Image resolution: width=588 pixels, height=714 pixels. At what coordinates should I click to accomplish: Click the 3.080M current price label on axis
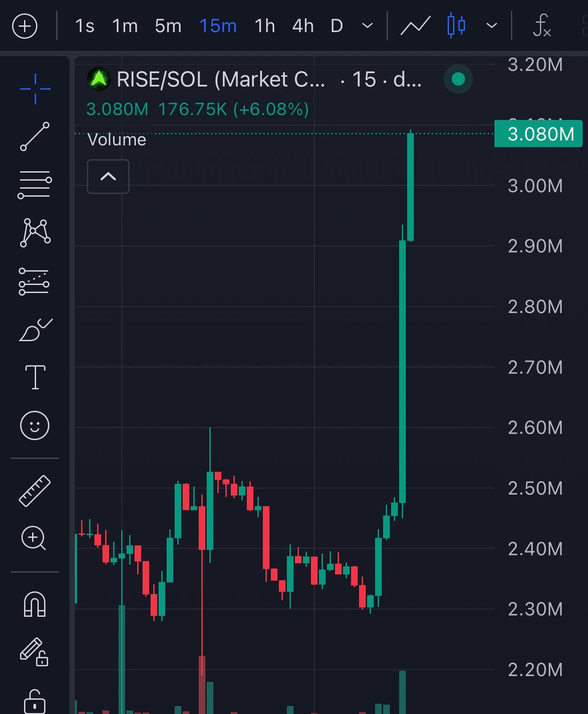click(538, 134)
